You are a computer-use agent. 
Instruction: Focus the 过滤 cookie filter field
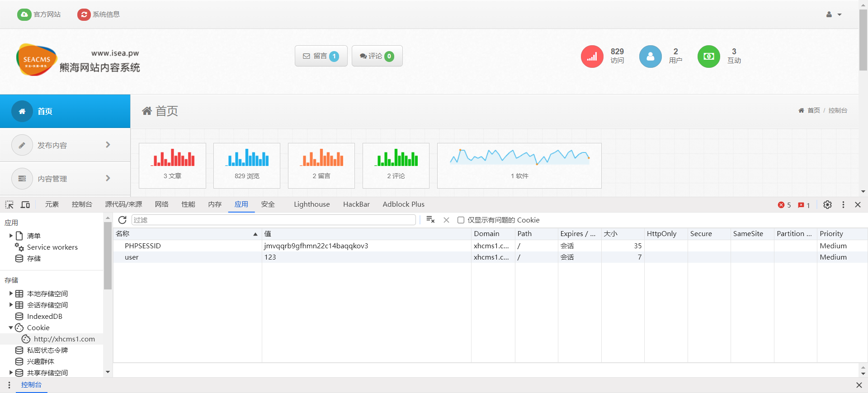coord(274,220)
